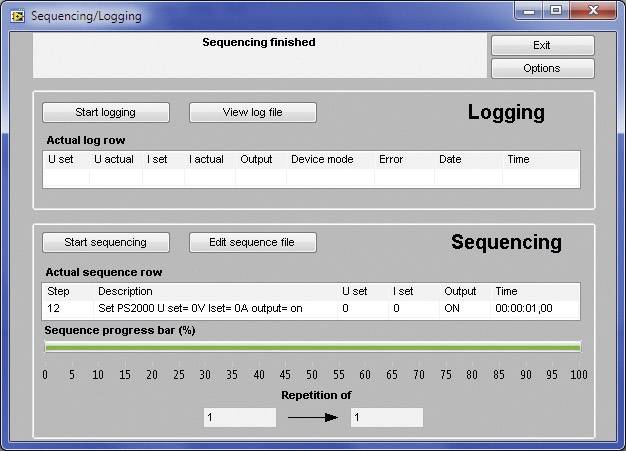626x451 pixels.
Task: Open the Options dialog
Action: click(x=543, y=69)
